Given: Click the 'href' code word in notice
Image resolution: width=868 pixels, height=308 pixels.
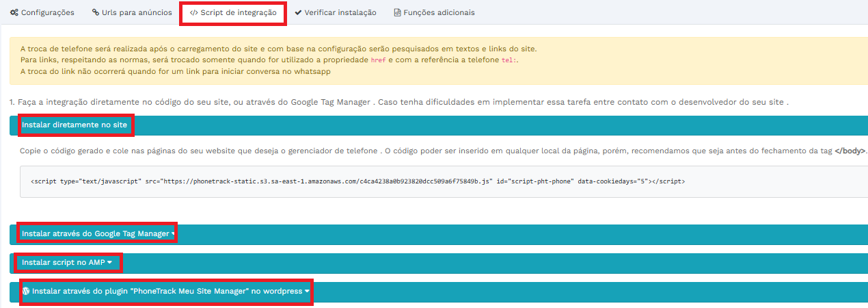Looking at the screenshot, I should click(378, 60).
